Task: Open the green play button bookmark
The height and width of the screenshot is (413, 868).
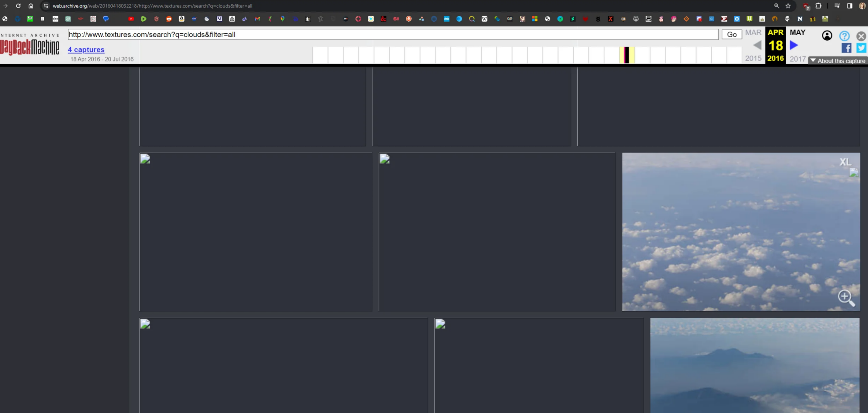Action: [x=144, y=19]
